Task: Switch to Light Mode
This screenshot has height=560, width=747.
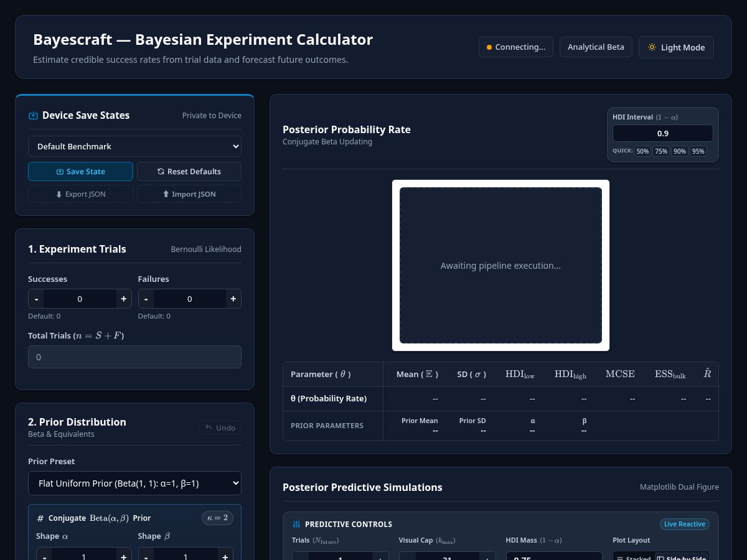Action: [676, 47]
